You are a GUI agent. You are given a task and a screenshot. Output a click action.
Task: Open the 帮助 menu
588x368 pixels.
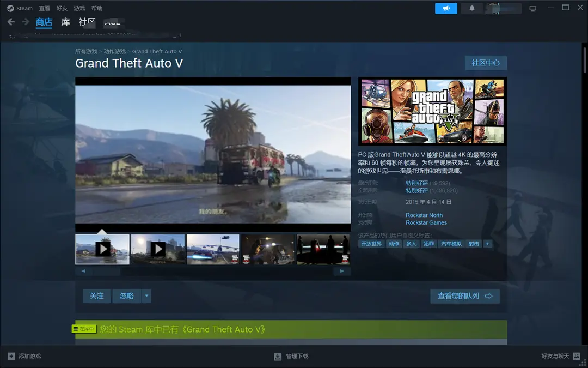[x=97, y=8]
